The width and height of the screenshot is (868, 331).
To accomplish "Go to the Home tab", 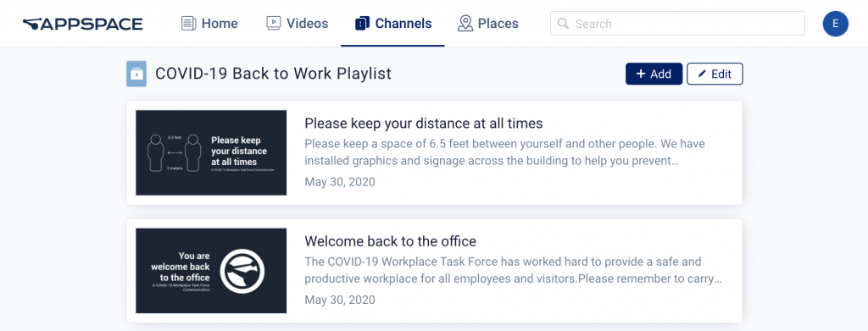I will (x=210, y=23).
